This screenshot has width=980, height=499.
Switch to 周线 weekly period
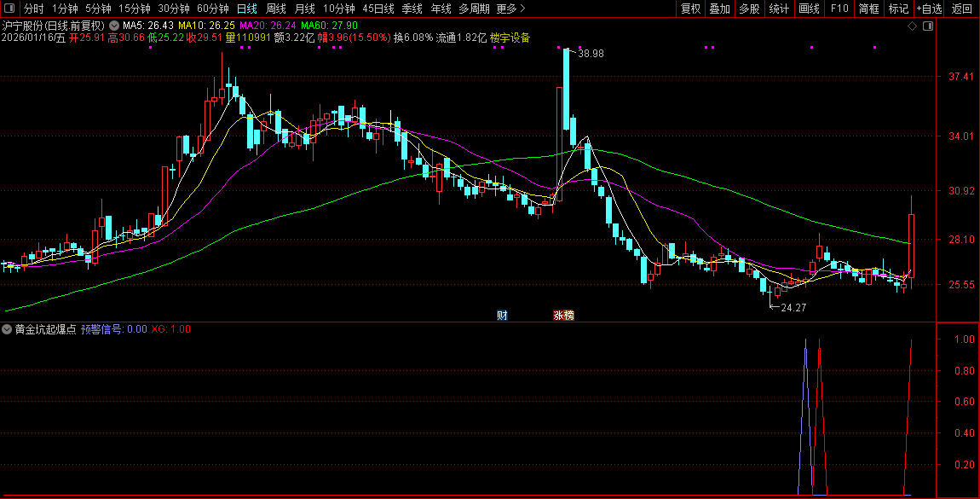[x=275, y=9]
